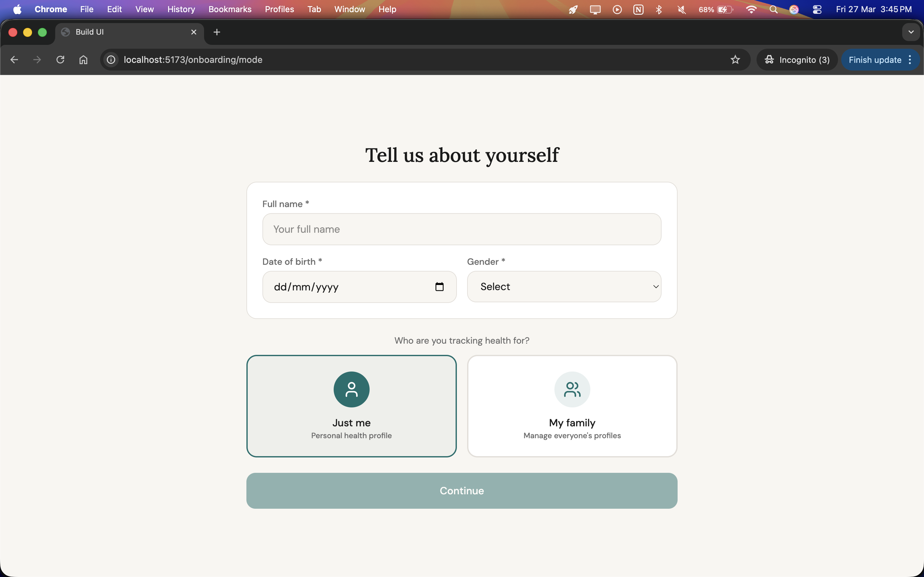This screenshot has height=577, width=924.
Task: Expand the Gender select dropdown
Action: (564, 287)
